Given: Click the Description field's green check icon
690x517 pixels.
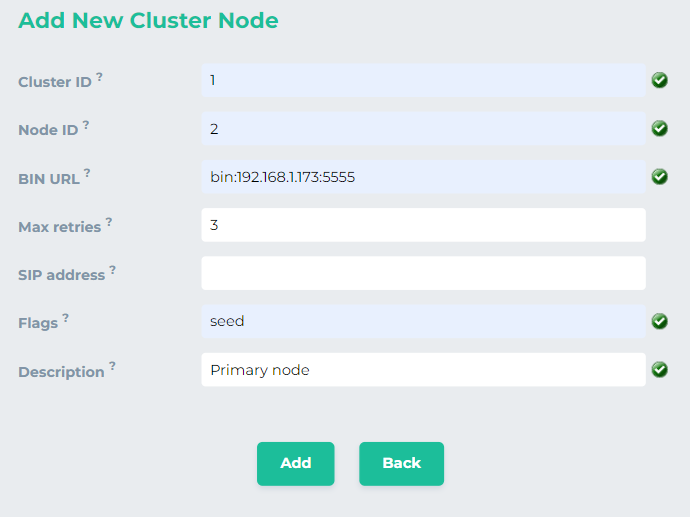Looking at the screenshot, I should [x=660, y=369].
